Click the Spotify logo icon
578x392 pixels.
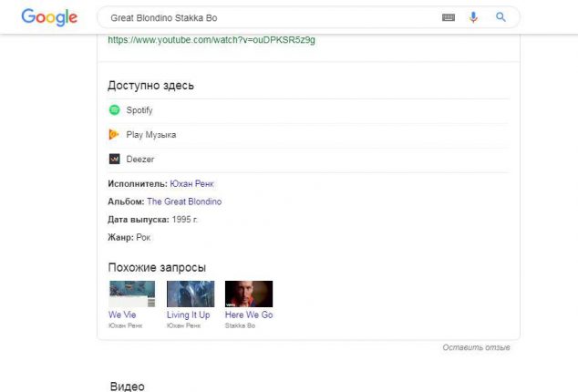point(114,110)
